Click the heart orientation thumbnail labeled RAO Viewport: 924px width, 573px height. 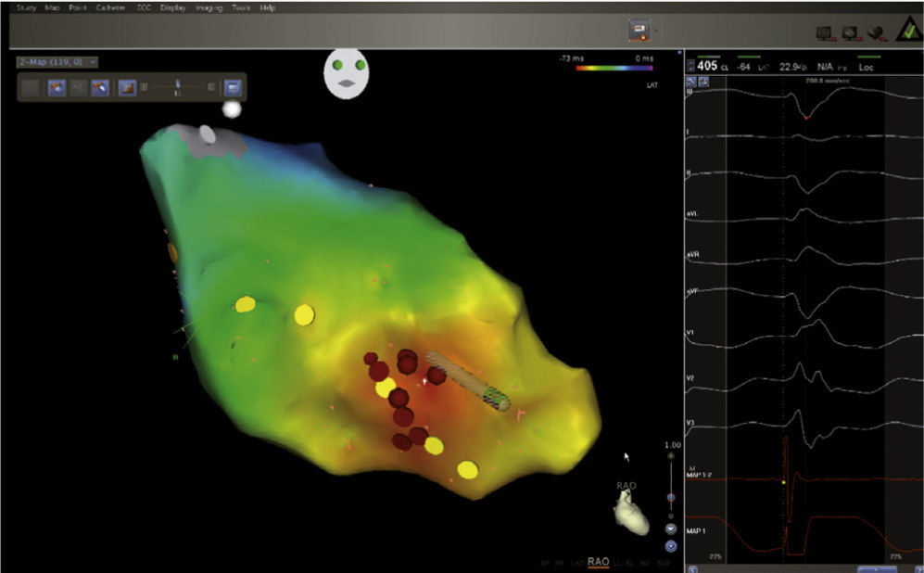coord(632,513)
